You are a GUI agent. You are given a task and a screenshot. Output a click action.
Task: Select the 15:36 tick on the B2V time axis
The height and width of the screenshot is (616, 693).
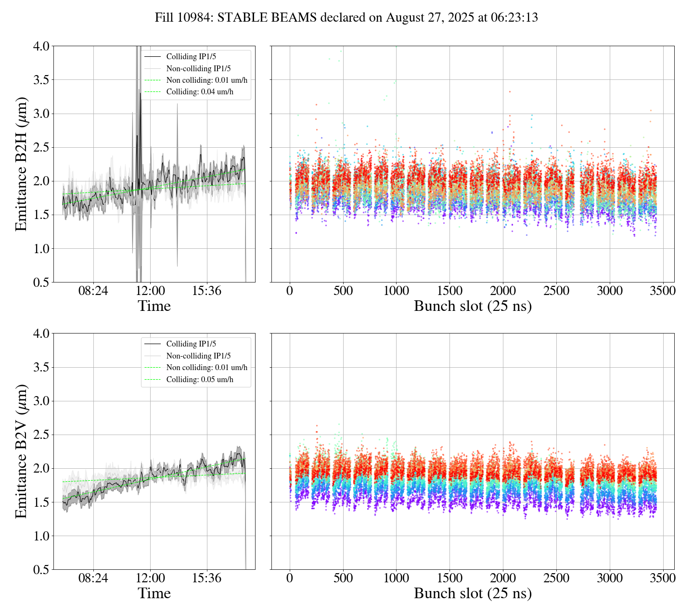tap(206, 578)
